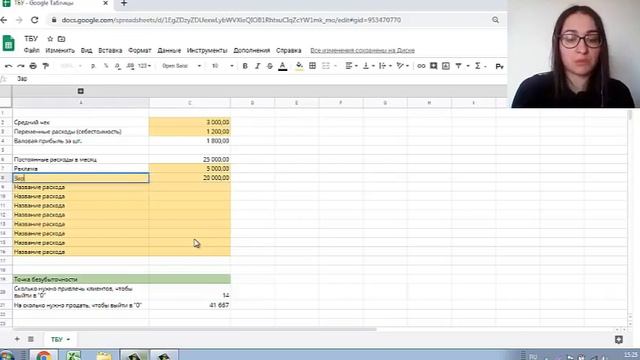Image resolution: width=640 pixels, height=360 pixels.
Task: Open a new browser tab
Action: click(x=124, y=3)
